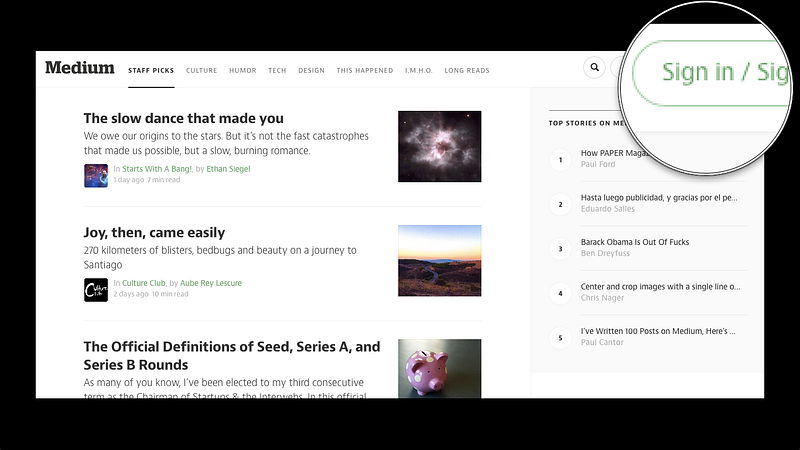800x450 pixels.
Task: Click "1 day ago 7 min read" text
Action: (146, 180)
